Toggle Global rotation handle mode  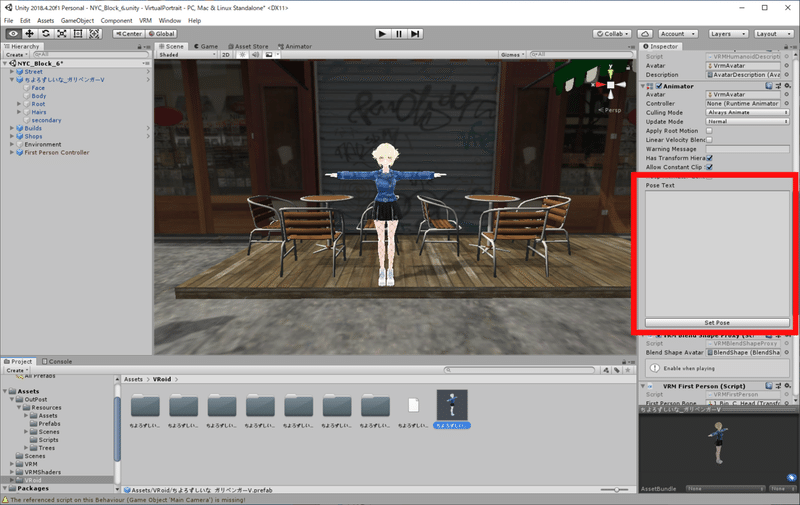point(161,34)
